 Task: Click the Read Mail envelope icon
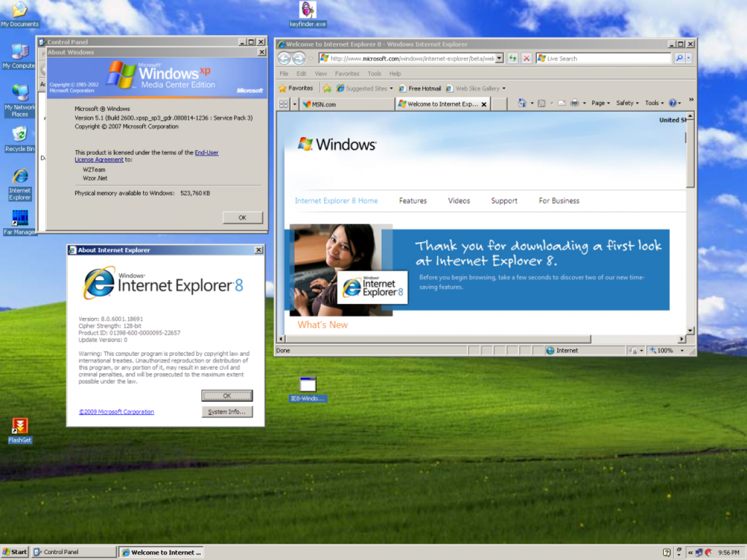pos(561,103)
